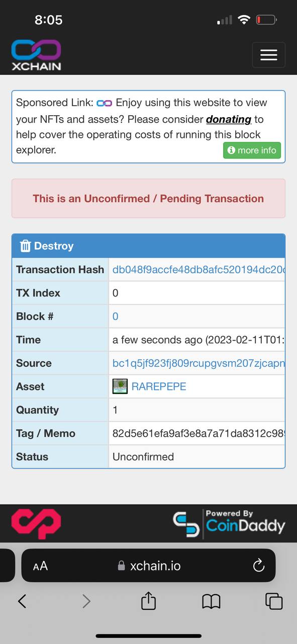Tap the xchain.io address bar
Screen dimensions: 297x644
tap(148, 566)
